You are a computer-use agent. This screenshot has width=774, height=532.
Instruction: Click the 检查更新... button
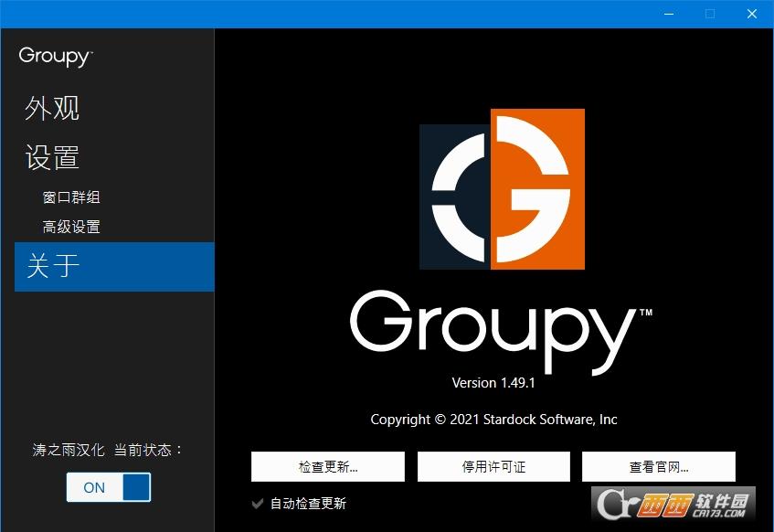[x=328, y=466]
